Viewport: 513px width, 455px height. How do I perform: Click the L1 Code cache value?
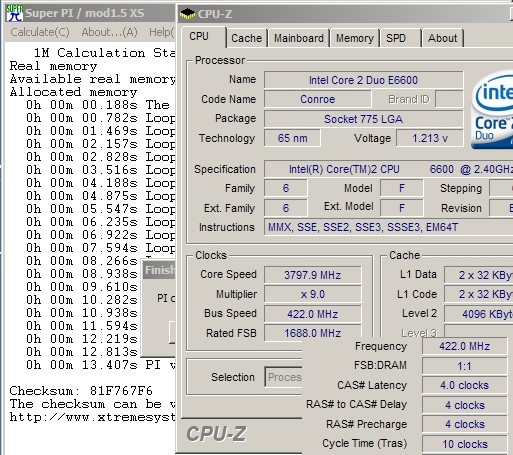point(479,294)
